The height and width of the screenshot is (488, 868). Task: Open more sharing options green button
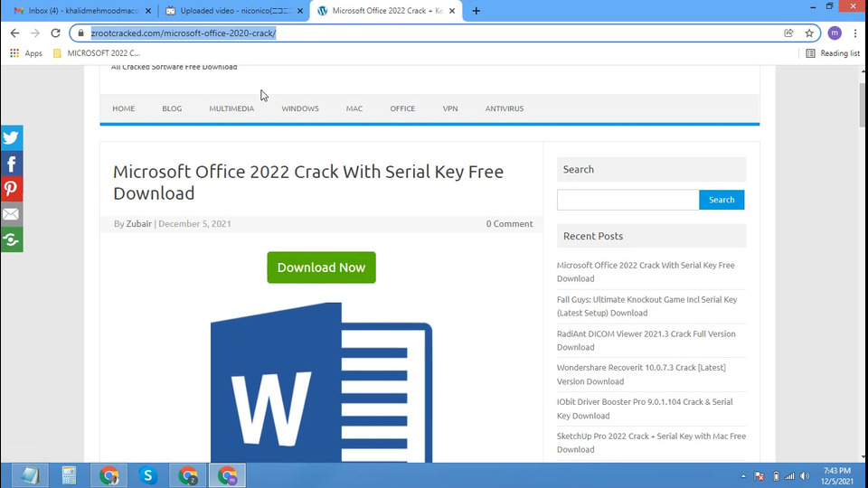click(11, 239)
